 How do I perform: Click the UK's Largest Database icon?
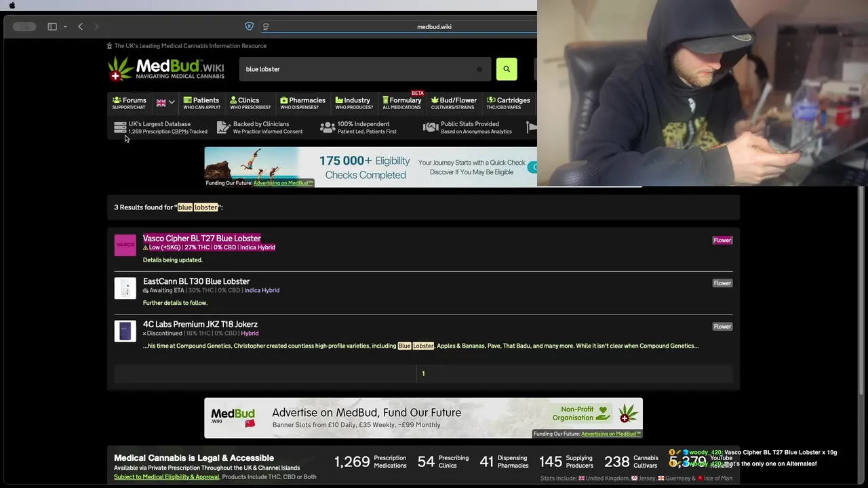120,127
